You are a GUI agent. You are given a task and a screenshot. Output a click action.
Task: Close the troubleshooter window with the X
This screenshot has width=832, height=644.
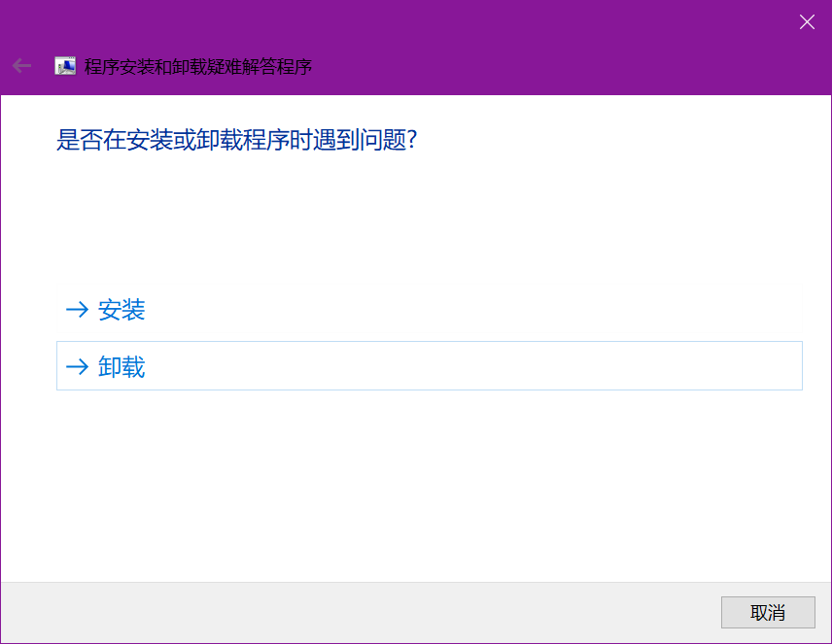(807, 21)
